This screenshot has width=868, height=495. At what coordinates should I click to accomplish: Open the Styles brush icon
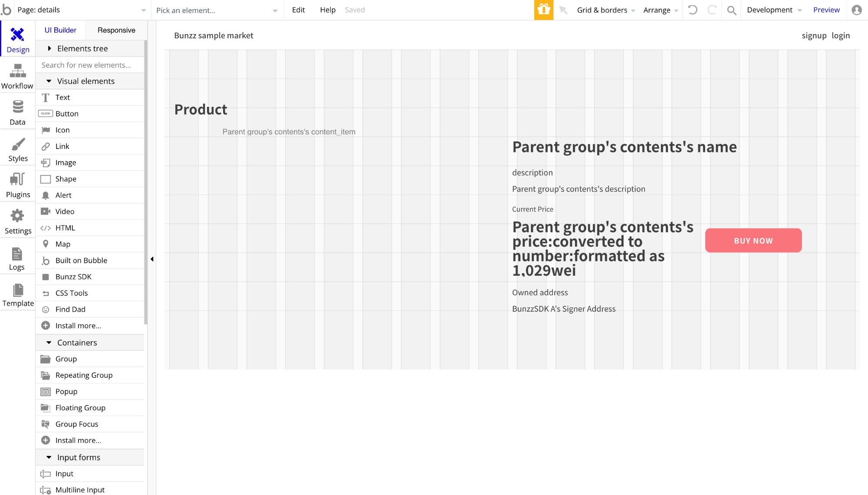(x=18, y=144)
